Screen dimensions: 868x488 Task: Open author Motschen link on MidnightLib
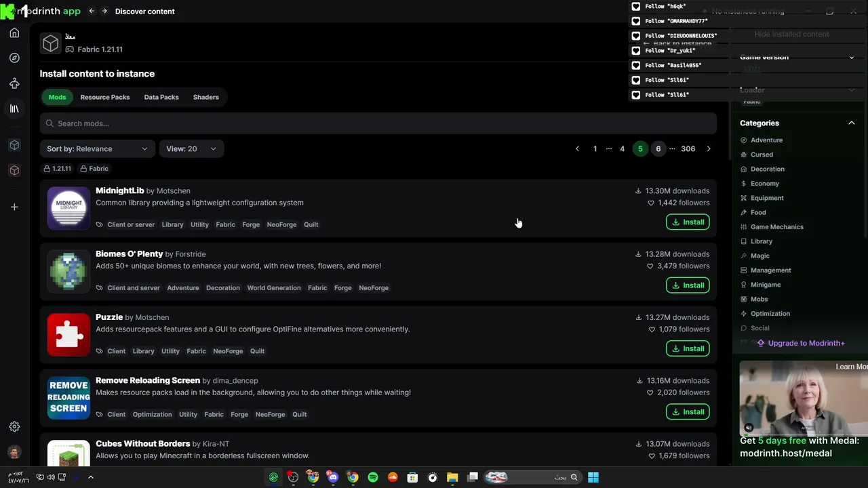pyautogui.click(x=174, y=191)
